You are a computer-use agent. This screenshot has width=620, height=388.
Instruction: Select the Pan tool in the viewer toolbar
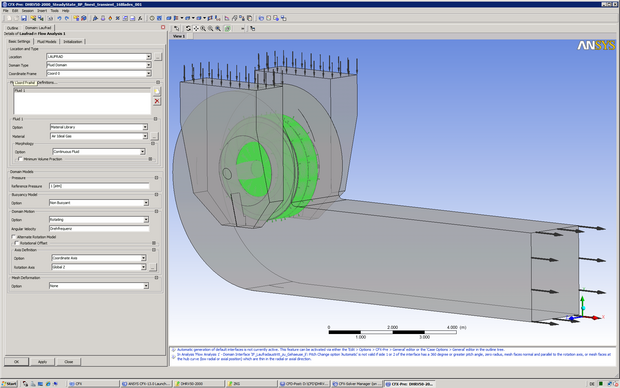[196, 28]
